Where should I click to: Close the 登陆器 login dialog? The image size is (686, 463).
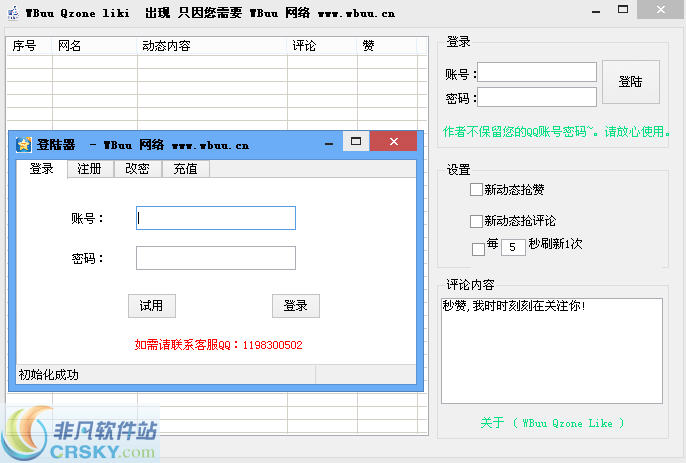click(x=394, y=141)
